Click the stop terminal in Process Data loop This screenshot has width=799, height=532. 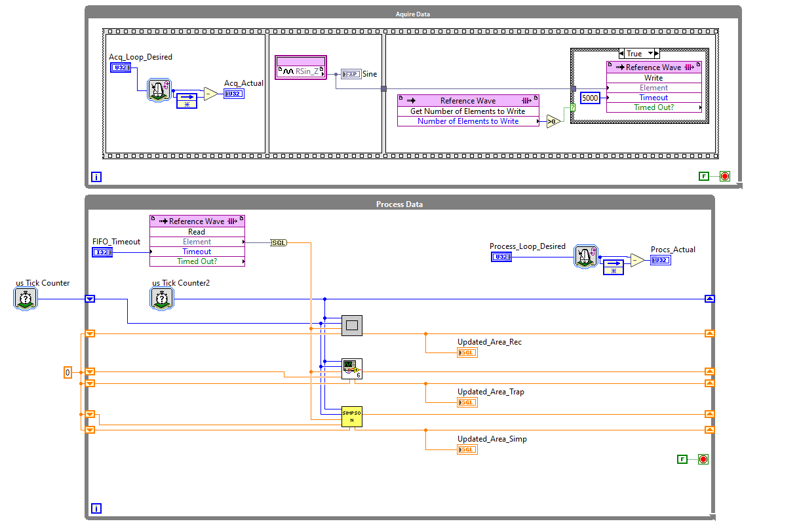click(x=703, y=459)
